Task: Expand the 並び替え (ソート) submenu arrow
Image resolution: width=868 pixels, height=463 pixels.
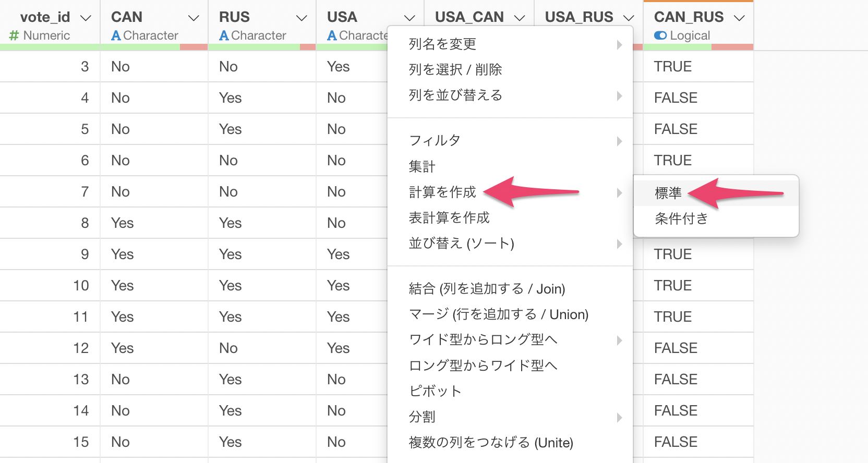Action: 619,243
